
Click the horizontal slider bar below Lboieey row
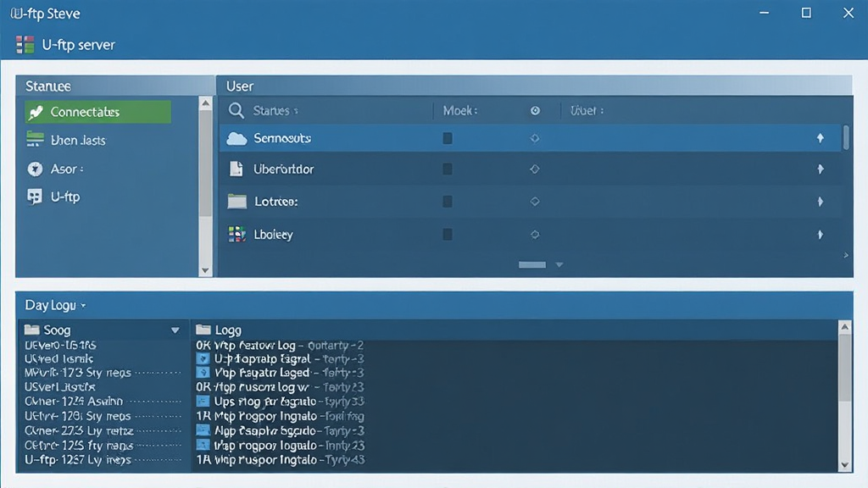532,265
